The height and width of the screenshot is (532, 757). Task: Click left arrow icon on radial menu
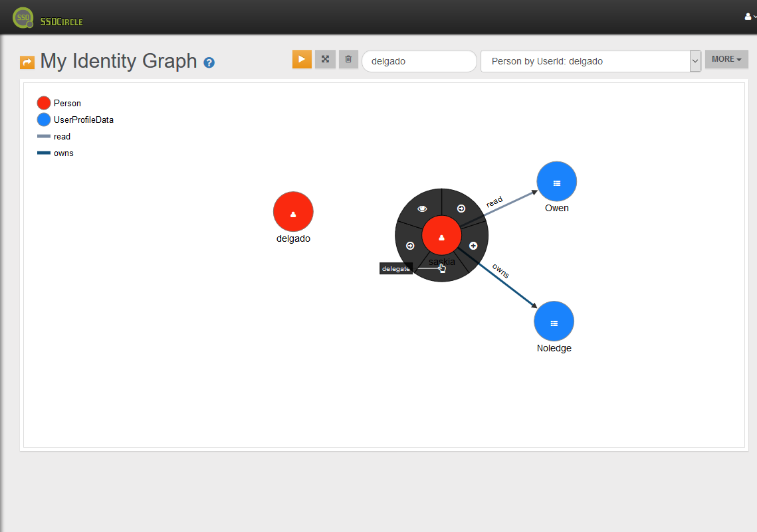pyautogui.click(x=410, y=246)
